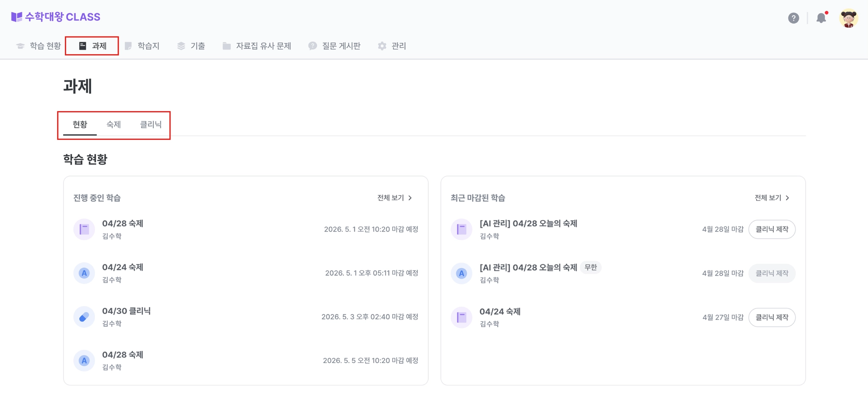Image resolution: width=868 pixels, height=397 pixels.
Task: Switch to the 클리닉 tab
Action: coord(151,124)
